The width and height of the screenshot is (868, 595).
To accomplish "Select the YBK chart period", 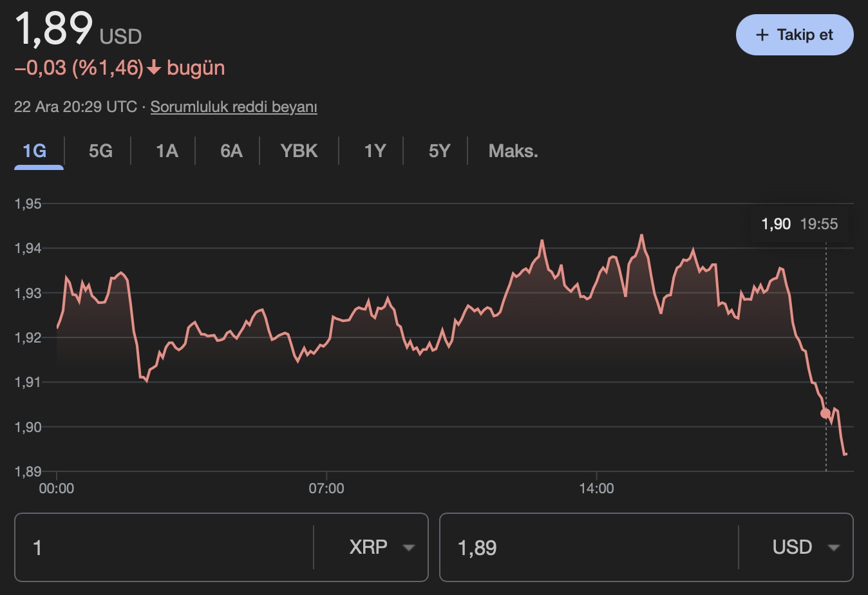I will [299, 151].
